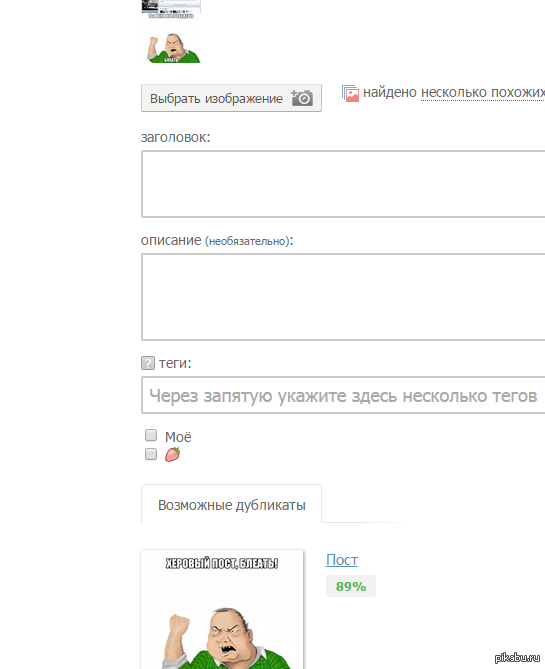Click the question mark help icon beside 'теги'
The image size is (545, 669).
tap(148, 363)
